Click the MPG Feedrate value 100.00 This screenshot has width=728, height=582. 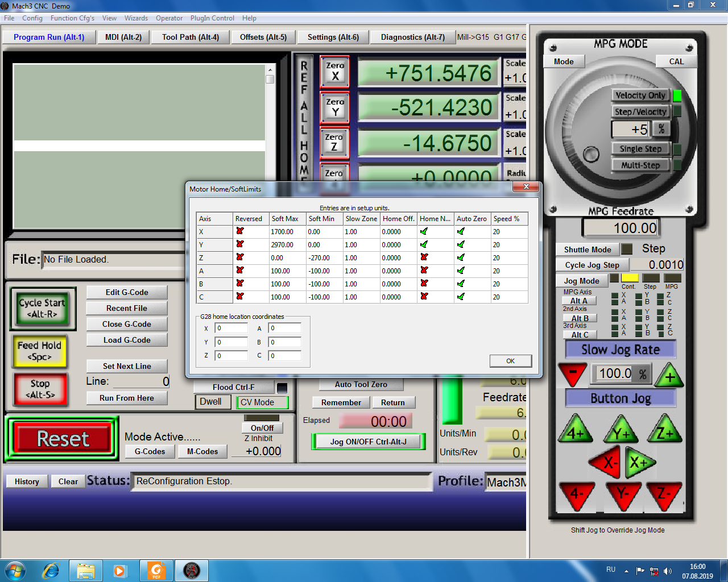coord(621,228)
